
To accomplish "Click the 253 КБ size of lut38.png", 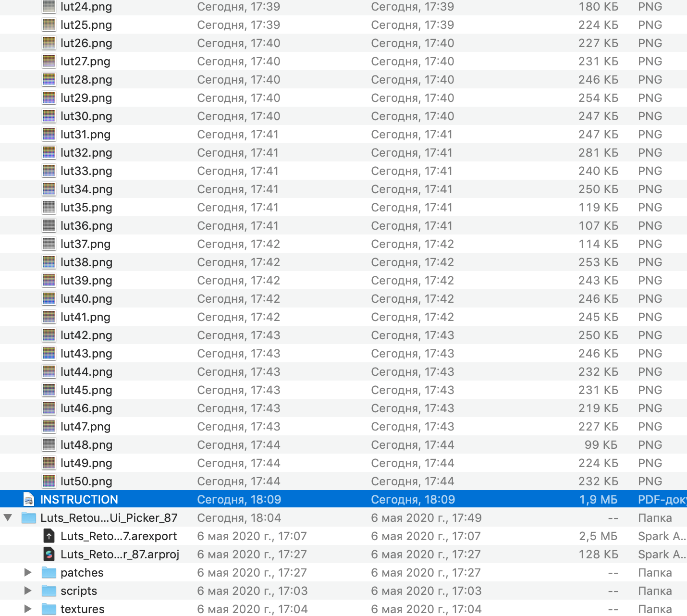I will tap(598, 262).
